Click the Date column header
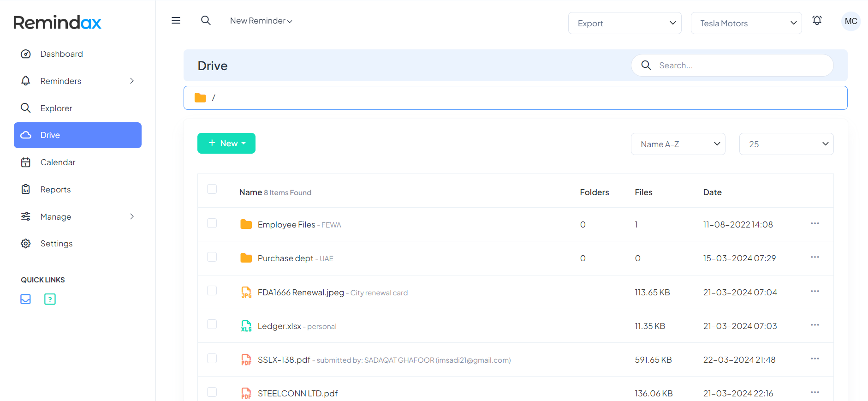This screenshot has width=868, height=401. pyautogui.click(x=712, y=192)
